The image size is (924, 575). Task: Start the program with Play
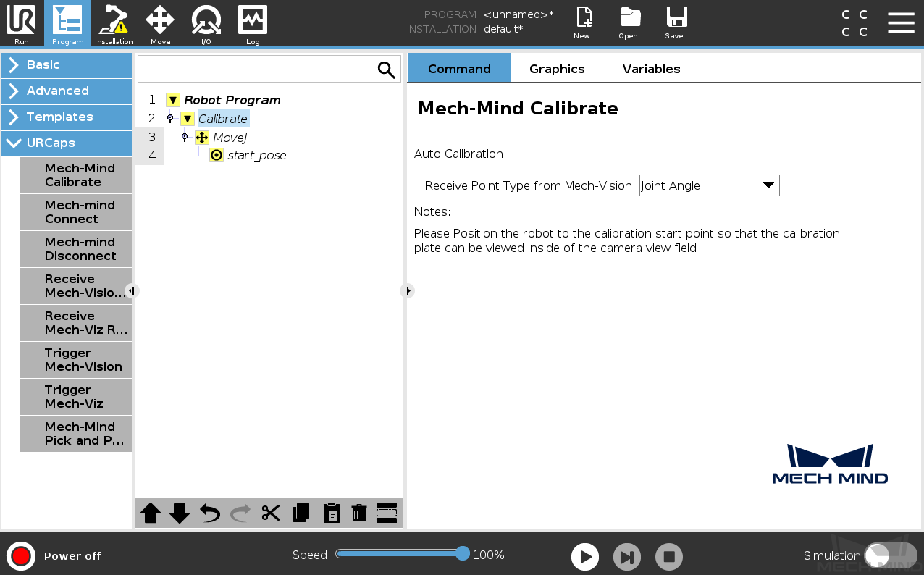pos(585,557)
